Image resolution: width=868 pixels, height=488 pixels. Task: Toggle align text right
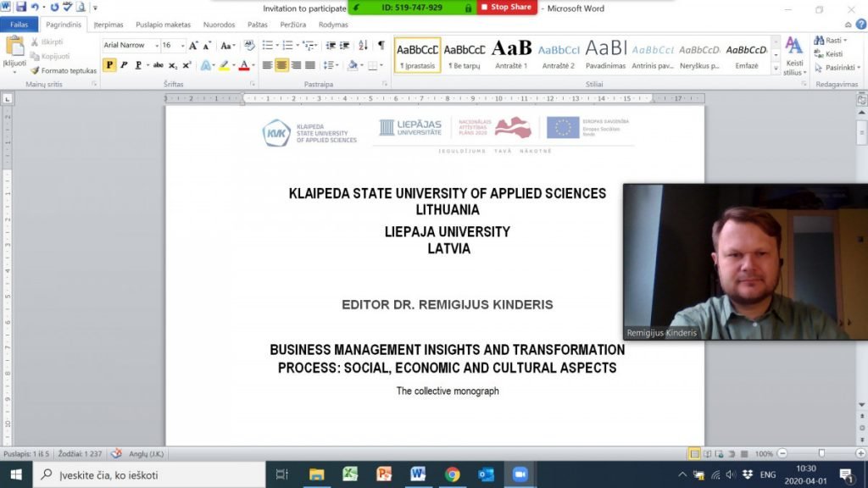pos(296,65)
